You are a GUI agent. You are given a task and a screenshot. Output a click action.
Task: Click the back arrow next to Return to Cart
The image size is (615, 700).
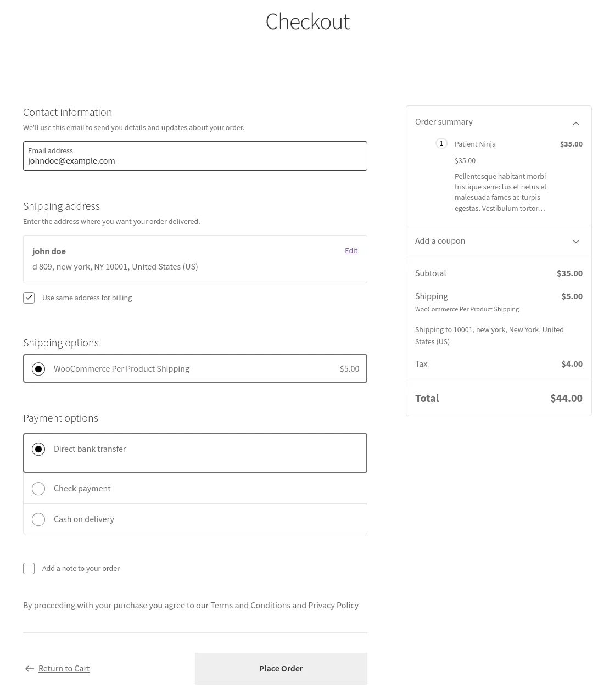point(30,669)
